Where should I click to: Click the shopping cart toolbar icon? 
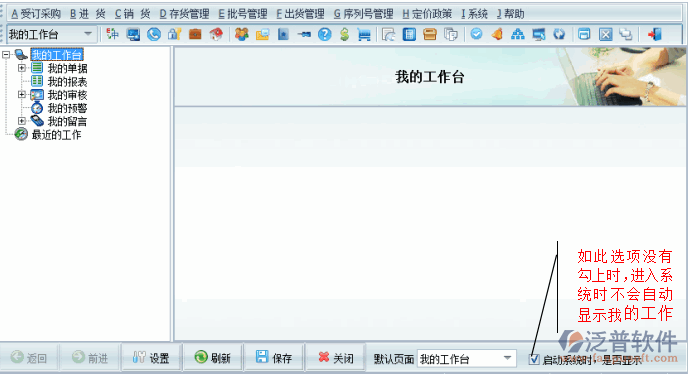364,34
